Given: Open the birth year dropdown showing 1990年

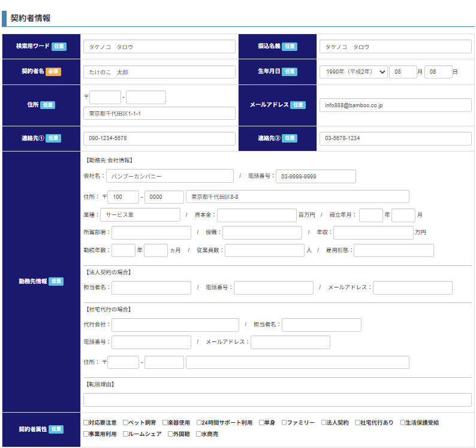Looking at the screenshot, I should pyautogui.click(x=354, y=72).
